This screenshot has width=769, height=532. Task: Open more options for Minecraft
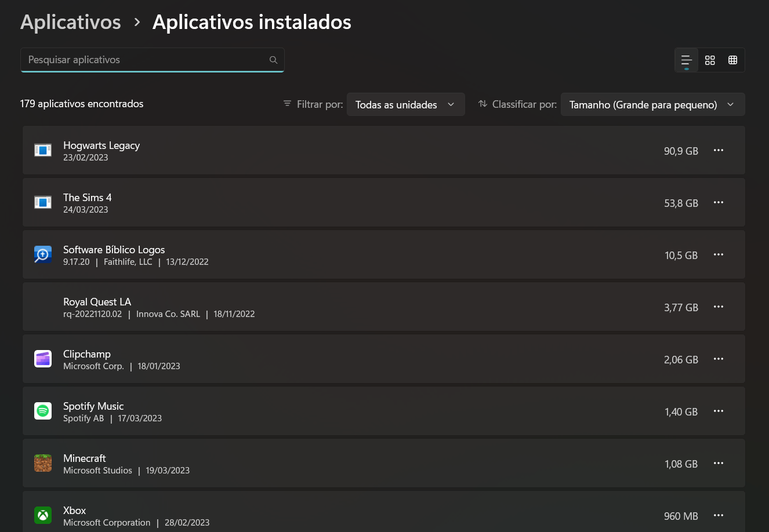(719, 464)
